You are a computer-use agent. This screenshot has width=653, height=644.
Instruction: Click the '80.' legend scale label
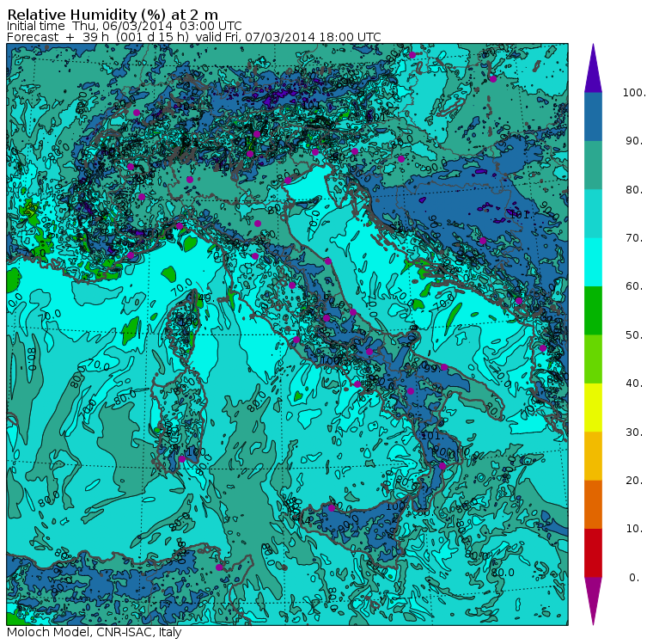click(634, 190)
